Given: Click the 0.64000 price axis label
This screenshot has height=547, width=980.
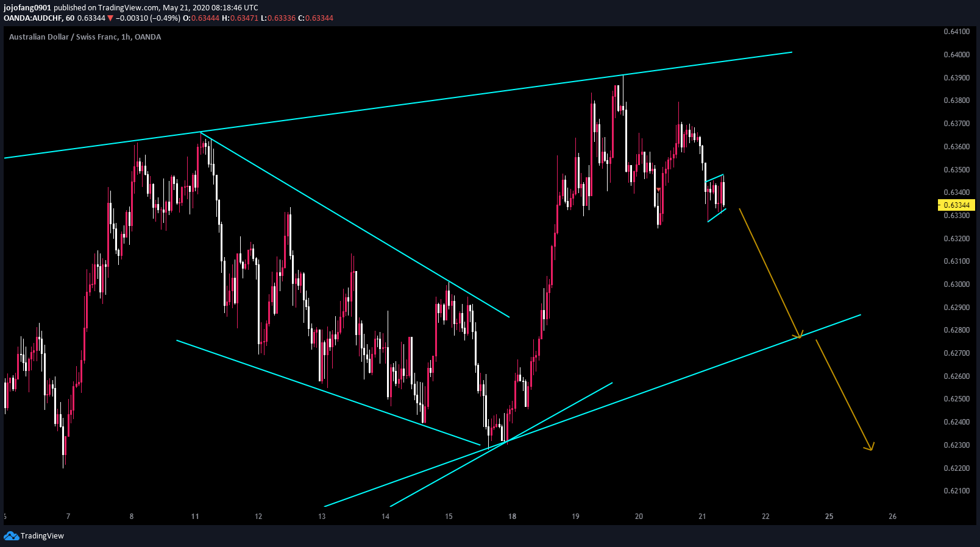Looking at the screenshot, I should [956, 55].
